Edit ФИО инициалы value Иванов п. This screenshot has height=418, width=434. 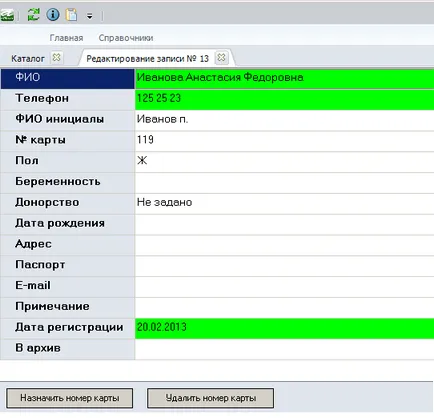[284, 120]
